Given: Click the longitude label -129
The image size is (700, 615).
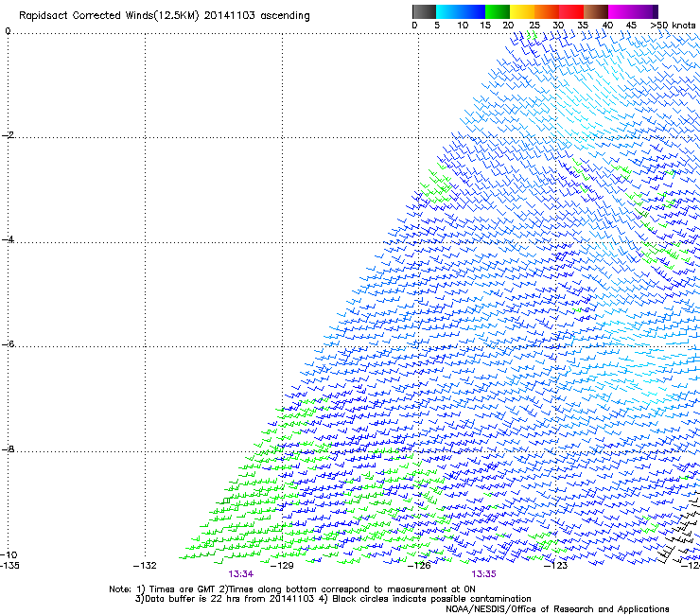Looking at the screenshot, I should click(x=282, y=566).
